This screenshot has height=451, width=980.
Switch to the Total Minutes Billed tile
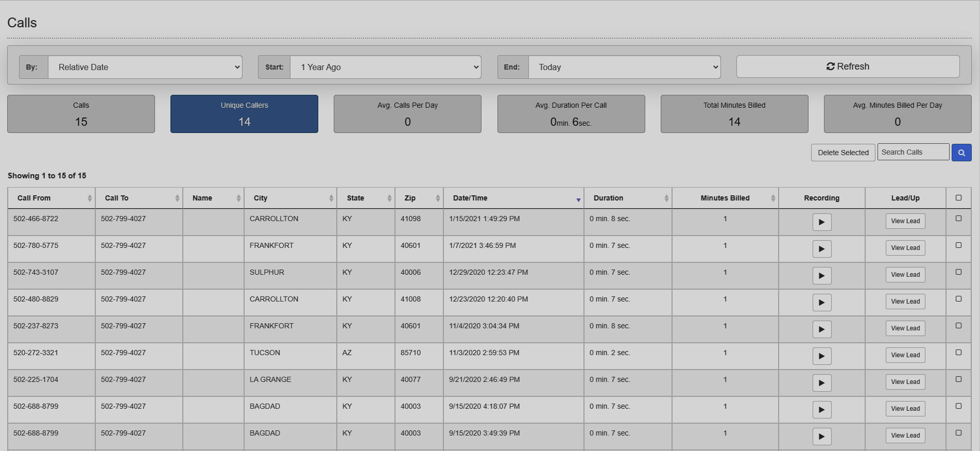(734, 114)
